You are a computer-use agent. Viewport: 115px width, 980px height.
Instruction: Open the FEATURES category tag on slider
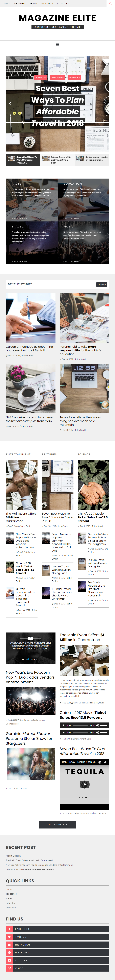tap(74, 77)
